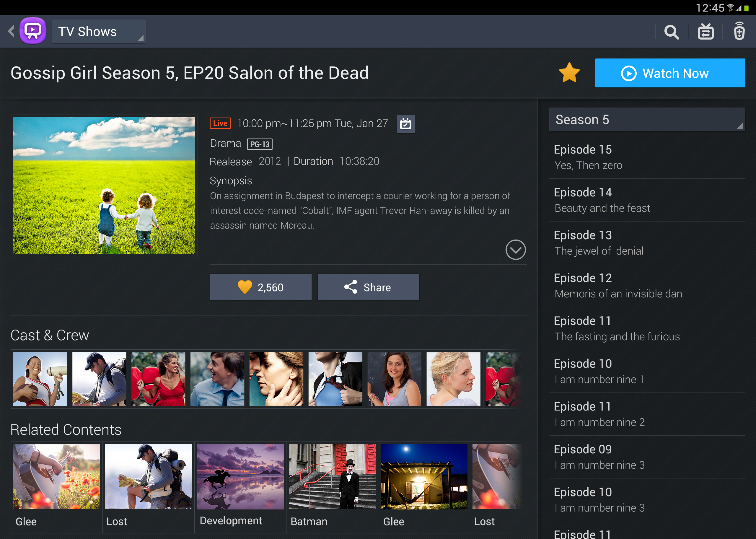Like the show with 2,560 heart button
This screenshot has width=756, height=539.
tap(260, 287)
